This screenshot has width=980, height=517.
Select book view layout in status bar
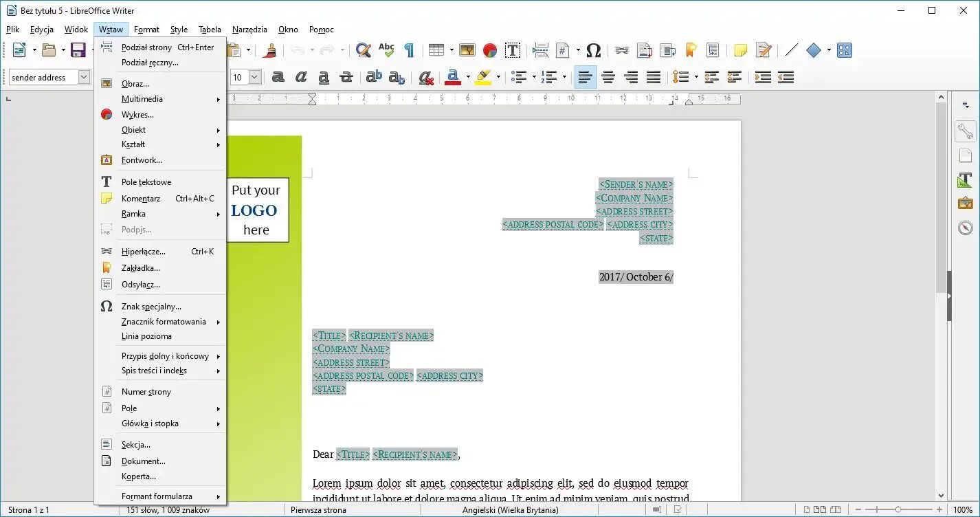(836, 510)
